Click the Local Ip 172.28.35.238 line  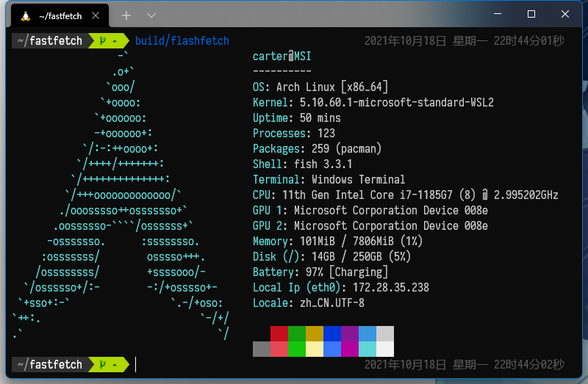pos(340,287)
